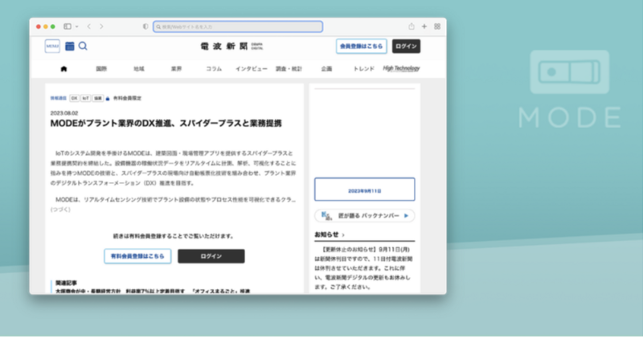Screen dimensions: 644x337
Task: Click Safari share icon
Action: 411,26
